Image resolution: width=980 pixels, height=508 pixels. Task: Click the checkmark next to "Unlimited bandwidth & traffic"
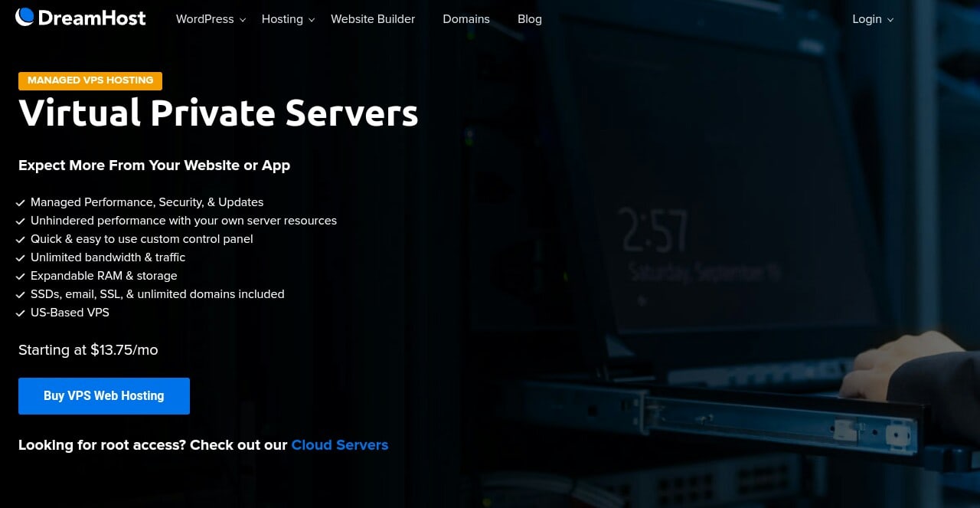point(21,257)
